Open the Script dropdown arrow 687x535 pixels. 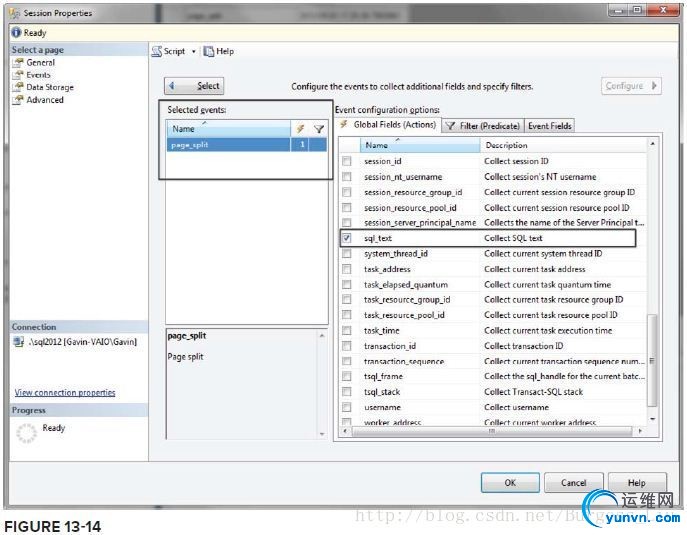pyautogui.click(x=194, y=51)
